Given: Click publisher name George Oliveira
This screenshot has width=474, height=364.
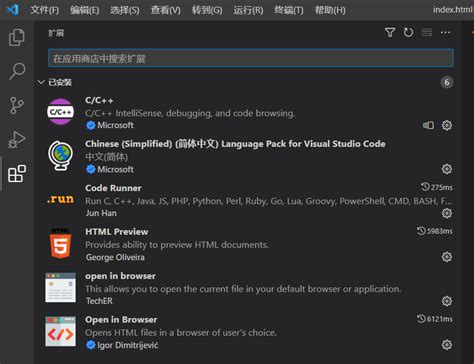Looking at the screenshot, I should point(115,257).
